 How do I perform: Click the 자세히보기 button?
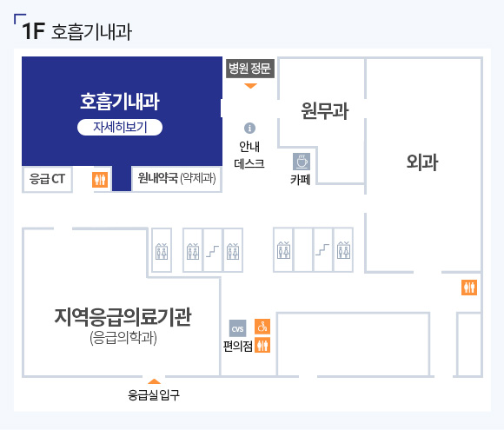(120, 128)
